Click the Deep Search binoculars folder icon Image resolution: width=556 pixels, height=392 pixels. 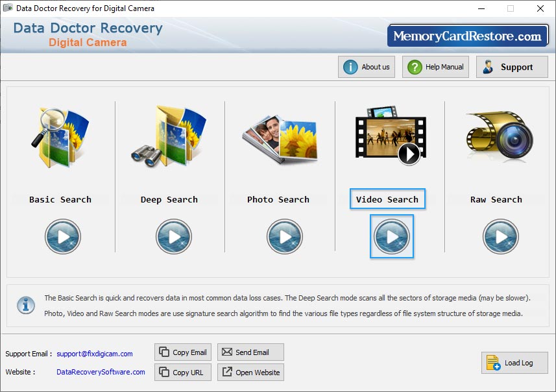pos(169,136)
